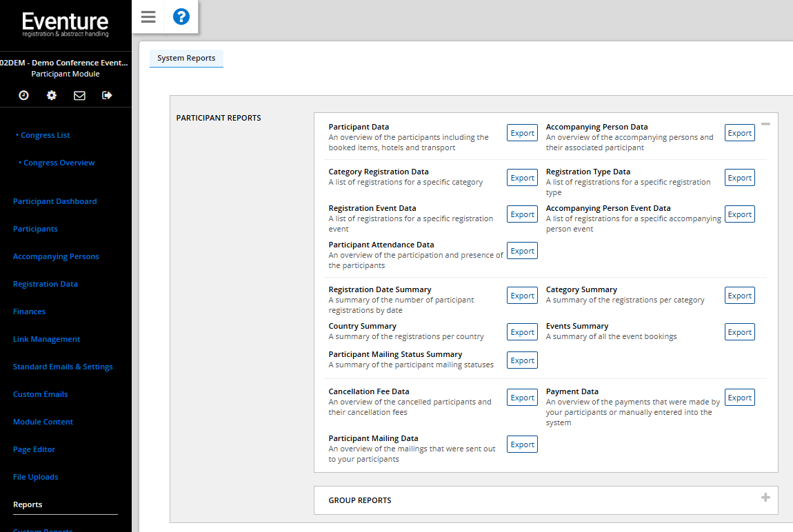
Task: Open the Participants menu item
Action: click(35, 229)
